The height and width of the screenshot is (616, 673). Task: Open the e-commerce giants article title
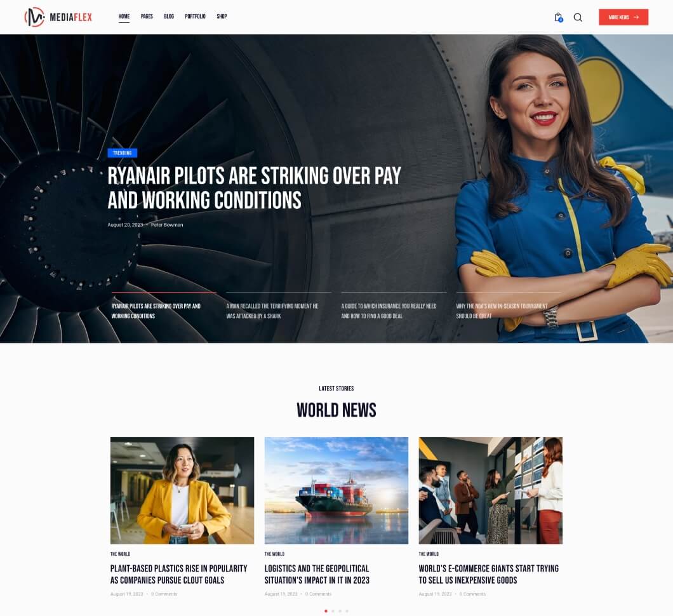[489, 574]
